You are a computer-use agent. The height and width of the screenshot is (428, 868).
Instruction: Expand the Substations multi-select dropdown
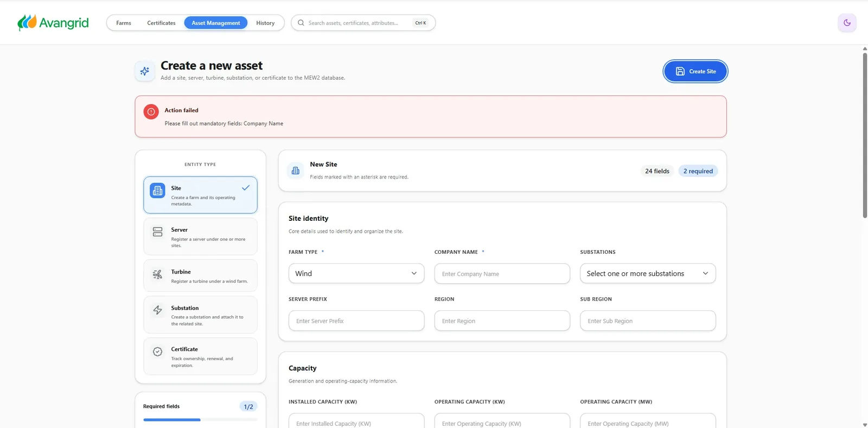tap(648, 273)
